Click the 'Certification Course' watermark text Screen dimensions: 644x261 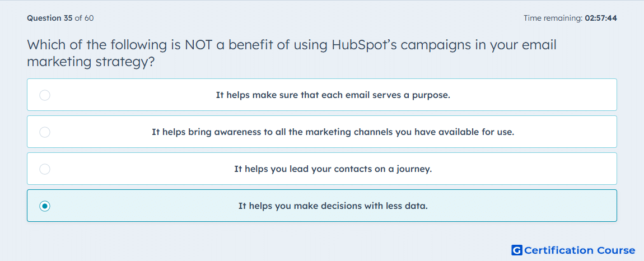coord(580,250)
